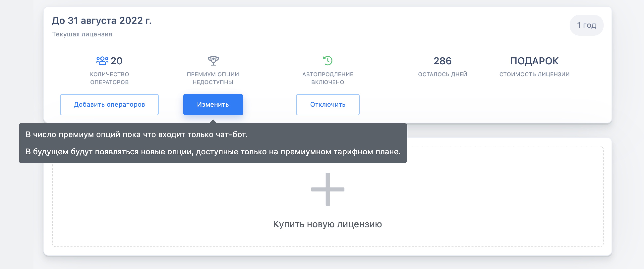This screenshot has height=269, width=644.
Task: Click the premium options trophy icon
Action: pyautogui.click(x=213, y=60)
